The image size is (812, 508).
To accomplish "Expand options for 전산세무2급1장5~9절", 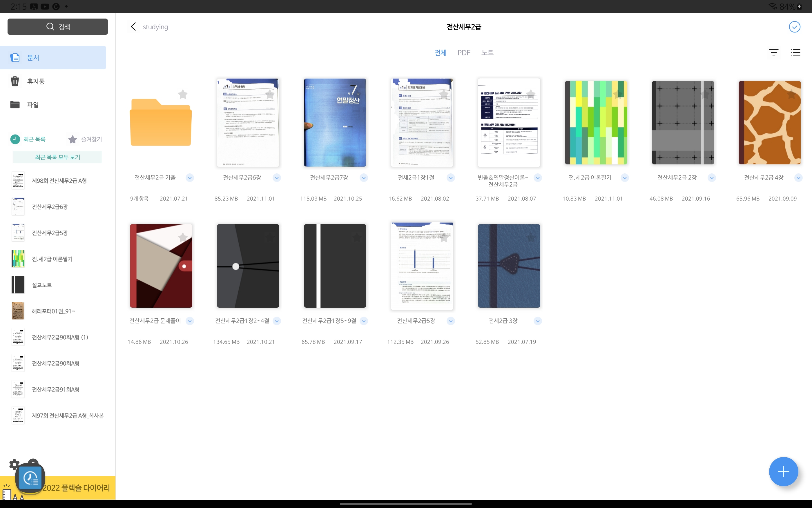I will (364, 321).
